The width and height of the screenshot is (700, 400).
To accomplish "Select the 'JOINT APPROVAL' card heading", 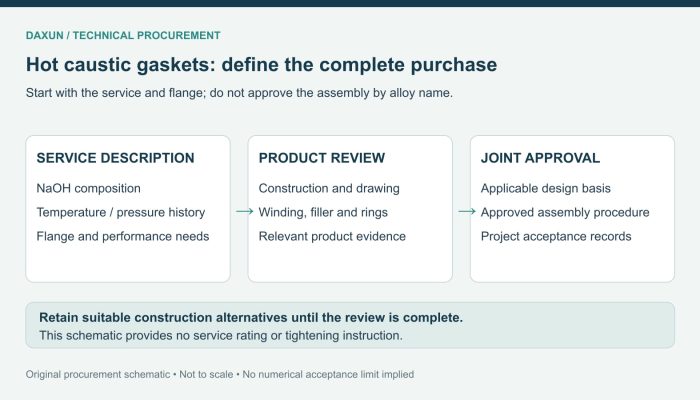I will pyautogui.click(x=540, y=158).
